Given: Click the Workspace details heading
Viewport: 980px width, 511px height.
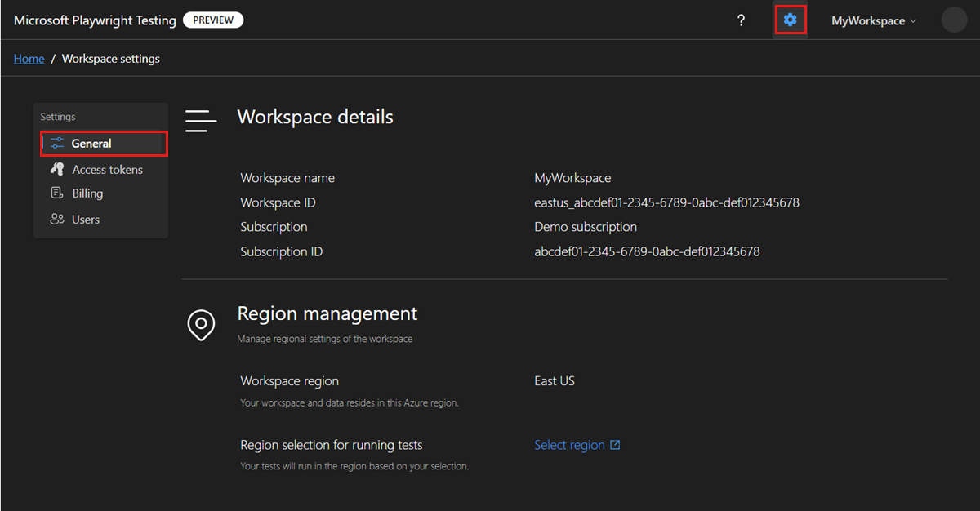Looking at the screenshot, I should [x=315, y=117].
